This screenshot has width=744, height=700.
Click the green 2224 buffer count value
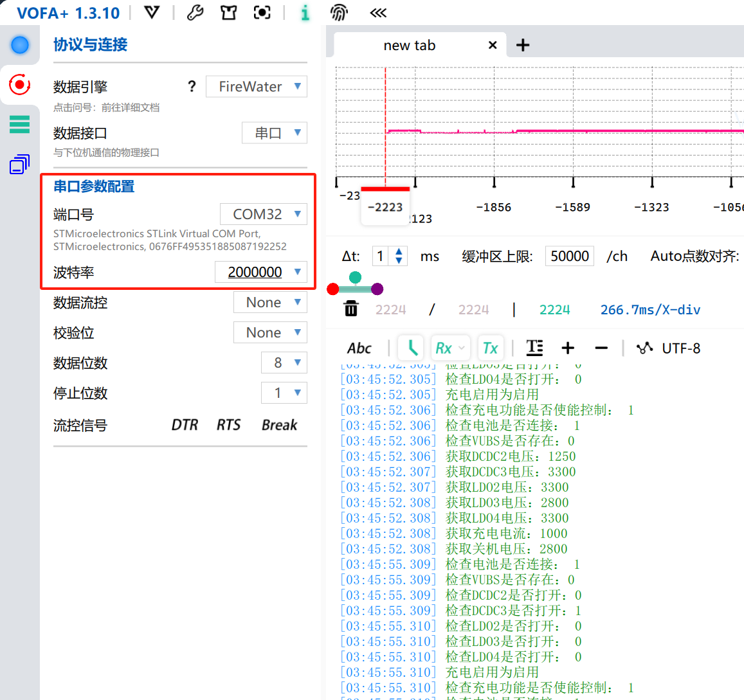click(x=555, y=310)
